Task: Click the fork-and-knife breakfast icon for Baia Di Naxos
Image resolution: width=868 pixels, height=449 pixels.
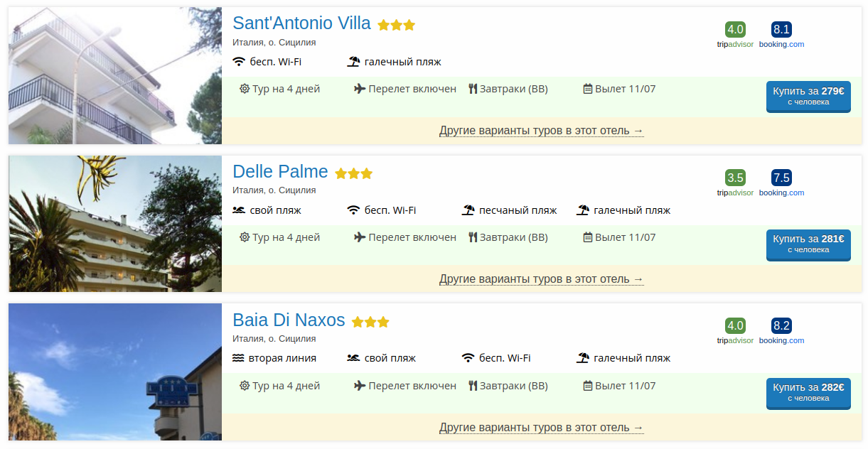Action: pos(473,386)
